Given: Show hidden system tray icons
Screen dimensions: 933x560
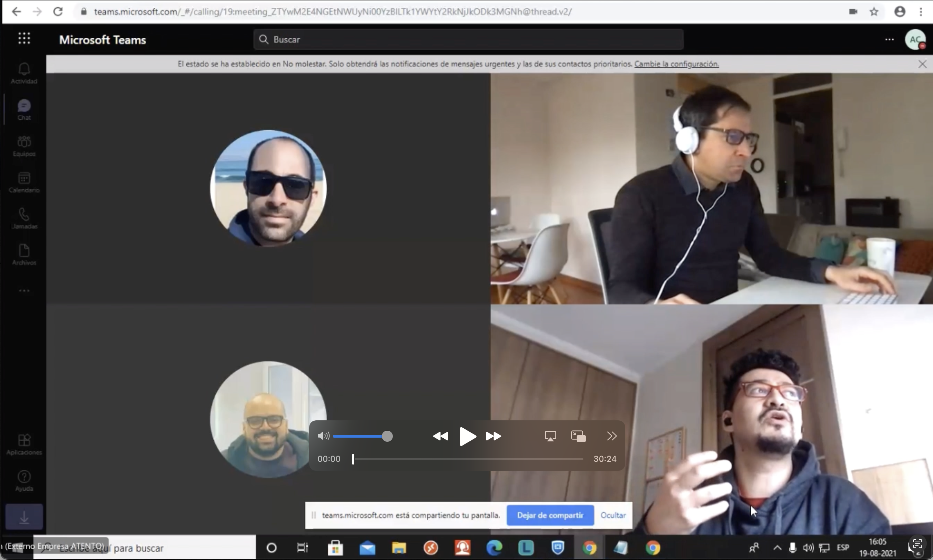Looking at the screenshot, I should point(777,548).
